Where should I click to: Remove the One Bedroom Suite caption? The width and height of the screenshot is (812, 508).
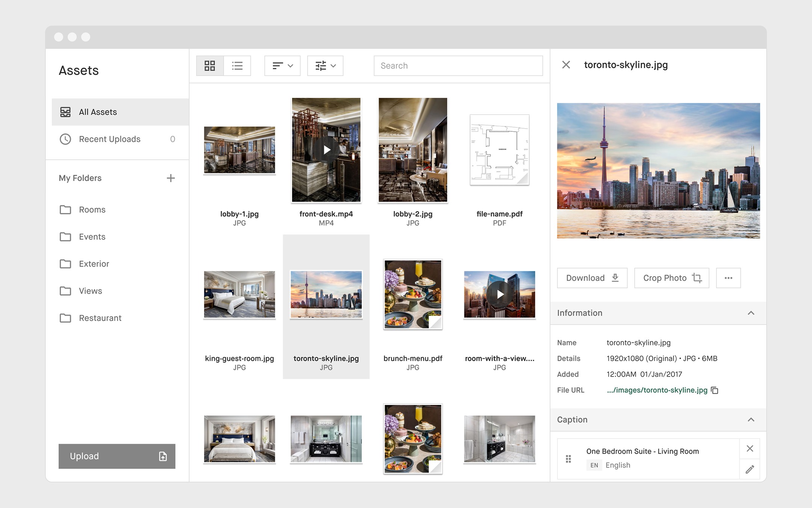click(750, 448)
